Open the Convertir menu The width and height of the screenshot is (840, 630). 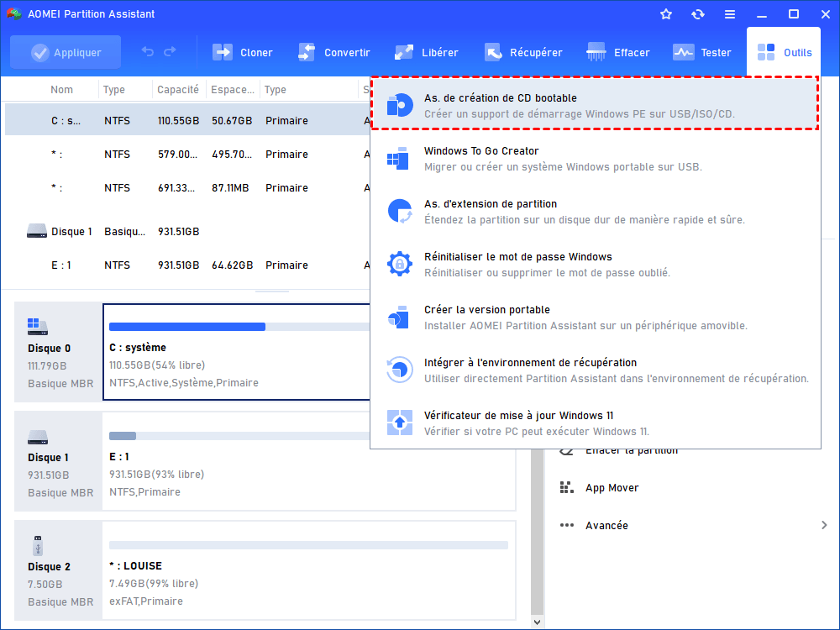click(x=334, y=52)
